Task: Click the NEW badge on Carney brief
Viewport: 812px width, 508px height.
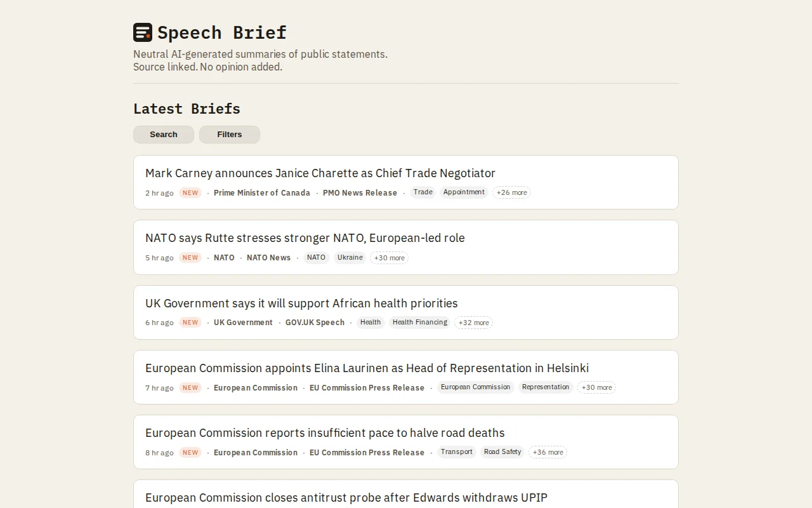Action: point(190,192)
